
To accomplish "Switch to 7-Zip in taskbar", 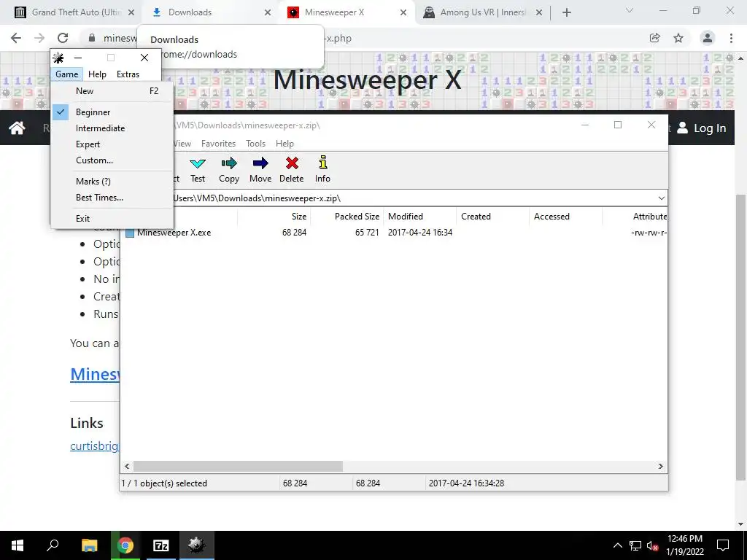I will click(161, 545).
